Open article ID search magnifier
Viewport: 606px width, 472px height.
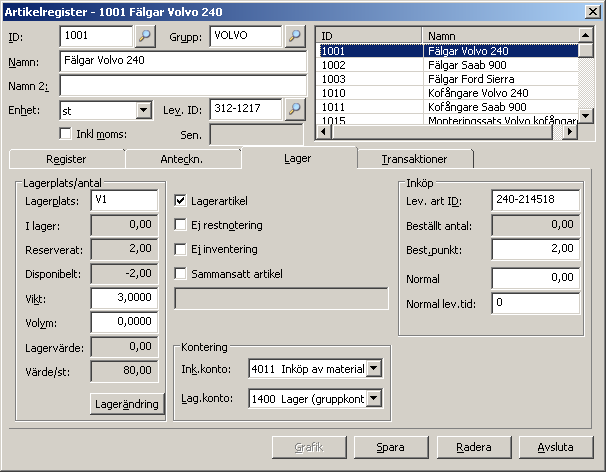pyautogui.click(x=145, y=36)
